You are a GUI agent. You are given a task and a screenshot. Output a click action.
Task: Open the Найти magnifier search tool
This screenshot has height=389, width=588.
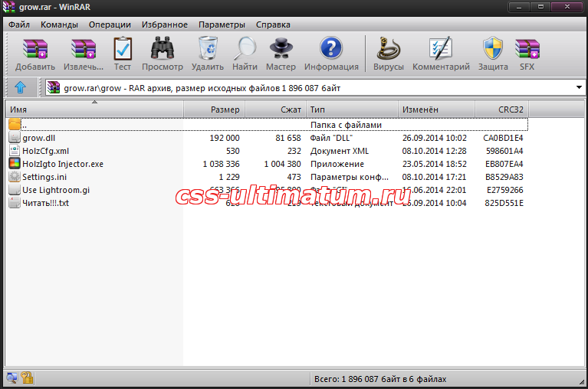coord(245,48)
